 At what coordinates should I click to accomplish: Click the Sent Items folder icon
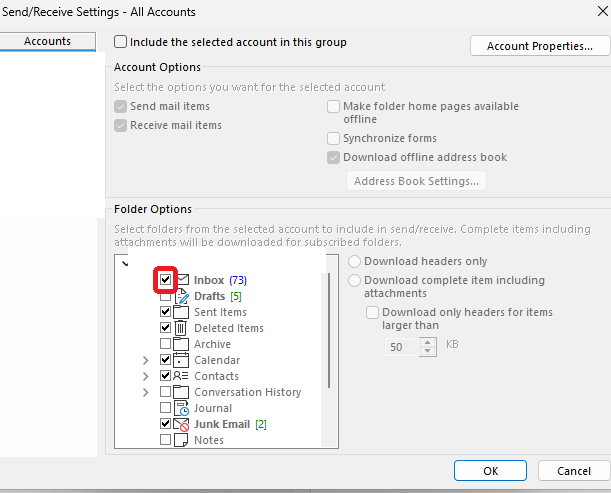pyautogui.click(x=181, y=312)
